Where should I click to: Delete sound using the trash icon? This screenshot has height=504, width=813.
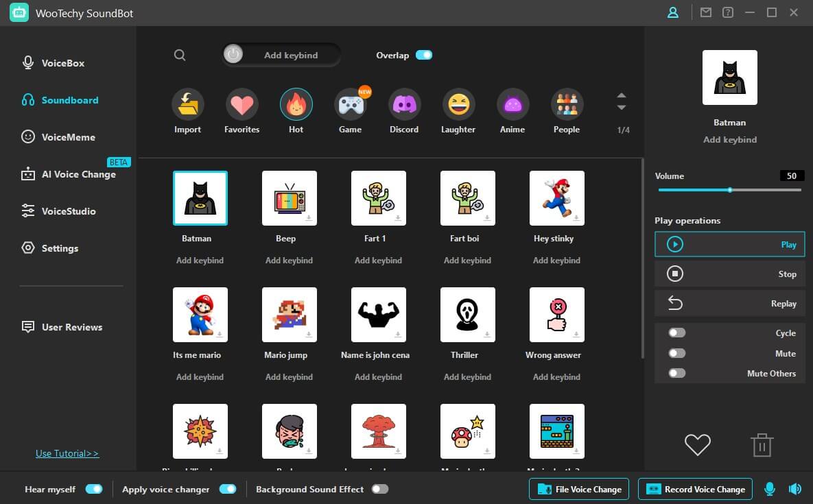[762, 445]
